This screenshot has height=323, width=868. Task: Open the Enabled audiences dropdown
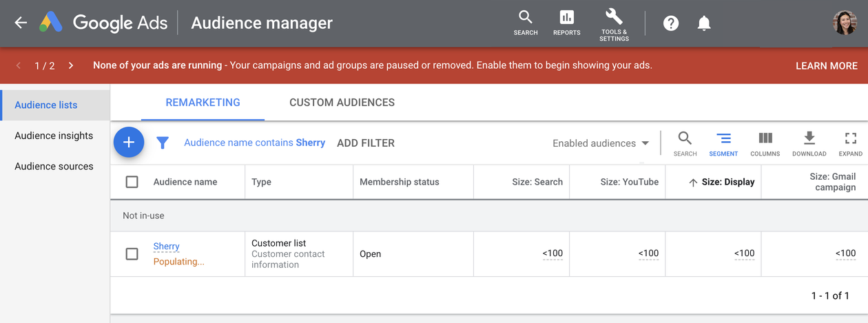pyautogui.click(x=601, y=143)
